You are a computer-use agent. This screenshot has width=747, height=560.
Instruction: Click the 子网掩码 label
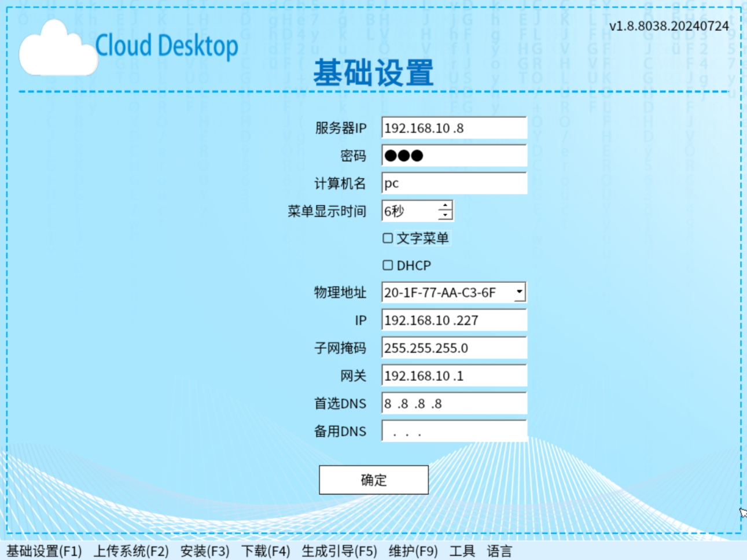tap(340, 348)
